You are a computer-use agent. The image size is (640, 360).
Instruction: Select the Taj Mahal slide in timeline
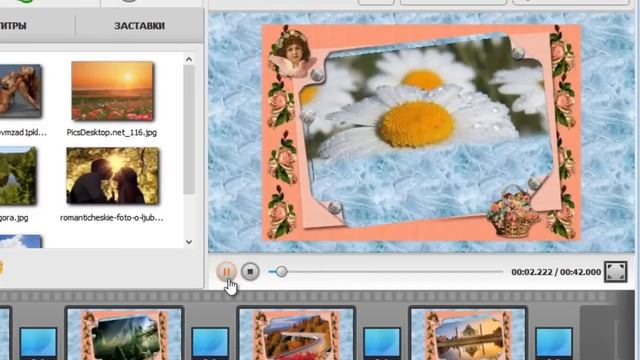pyautogui.click(x=468, y=333)
